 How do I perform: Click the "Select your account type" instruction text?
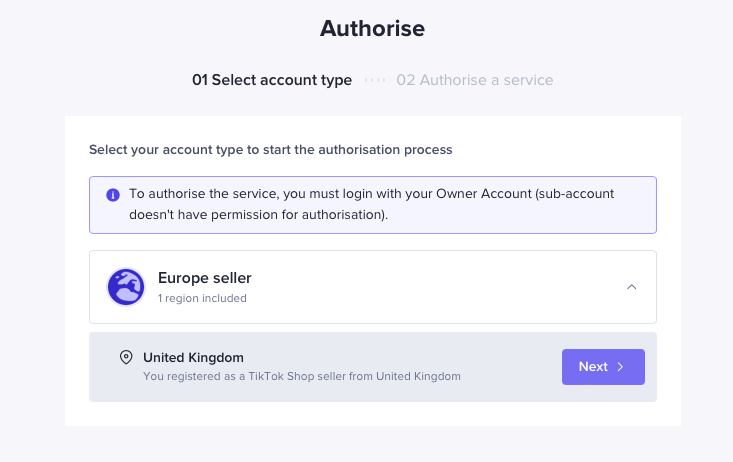coord(270,150)
